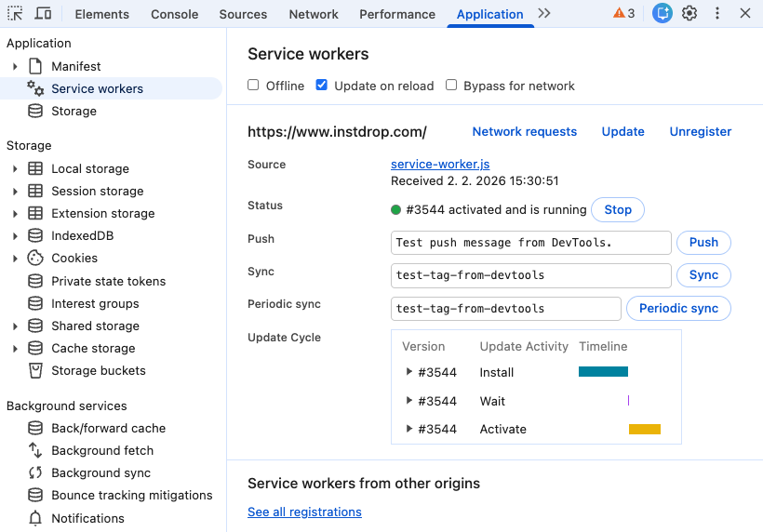Screen dimensions: 763x532
Task: Show more tabs via double chevron
Action: (x=544, y=14)
